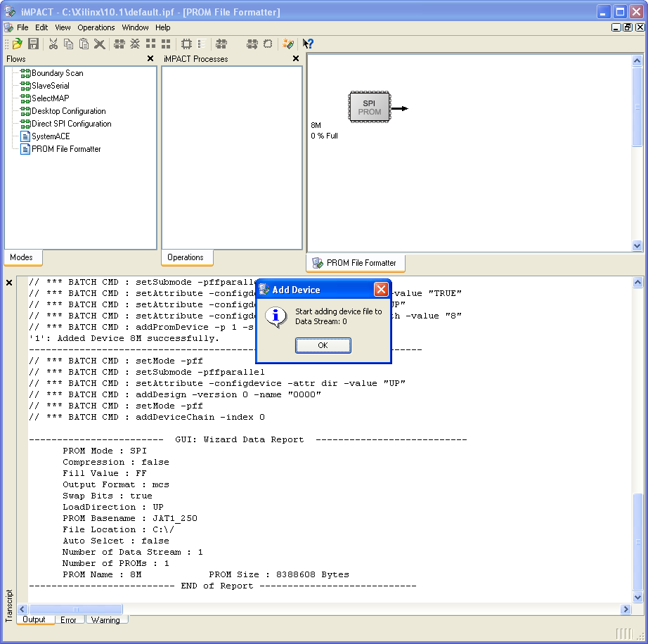Click the chip device toolbar icon
Image resolution: width=648 pixels, height=644 pixels.
click(x=186, y=44)
